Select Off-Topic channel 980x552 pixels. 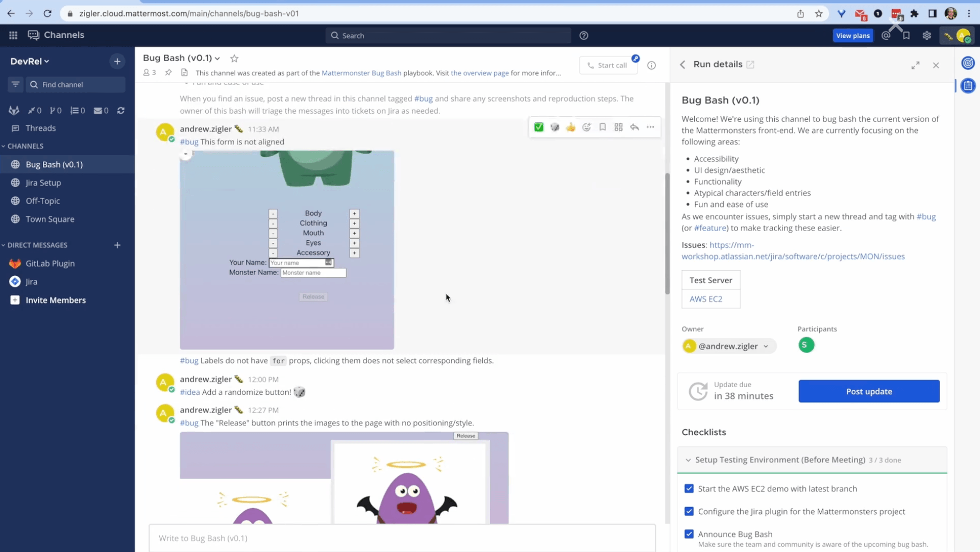(43, 201)
